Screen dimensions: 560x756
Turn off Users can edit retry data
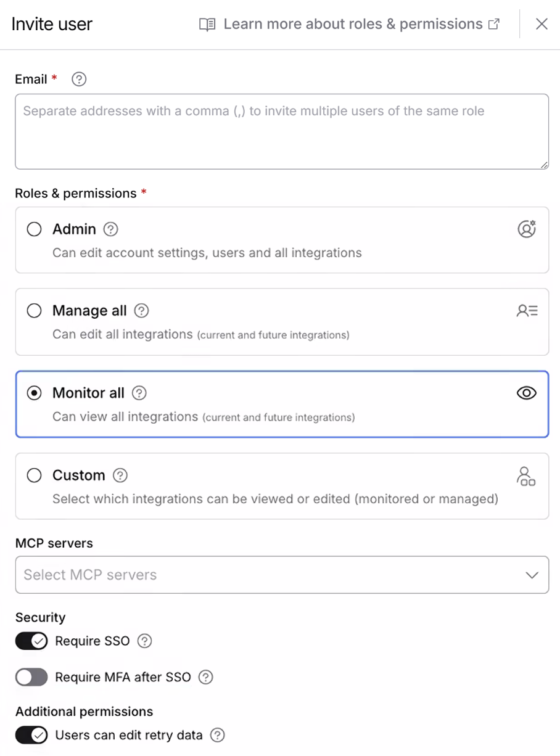[x=31, y=735]
